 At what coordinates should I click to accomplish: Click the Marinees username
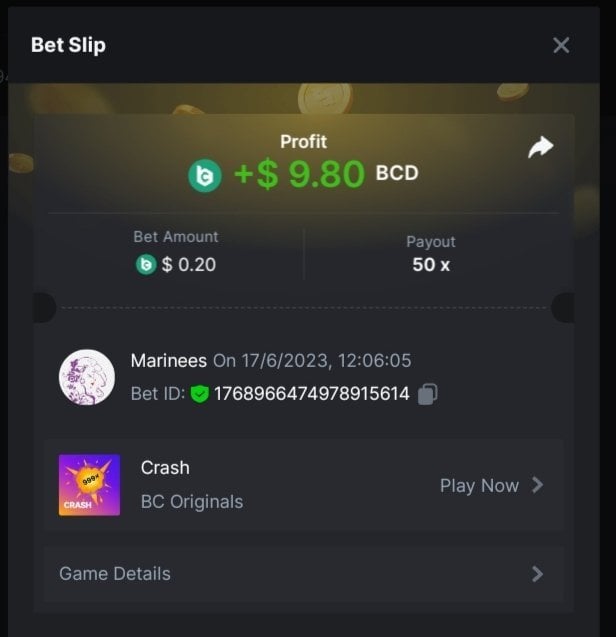pyautogui.click(x=169, y=361)
